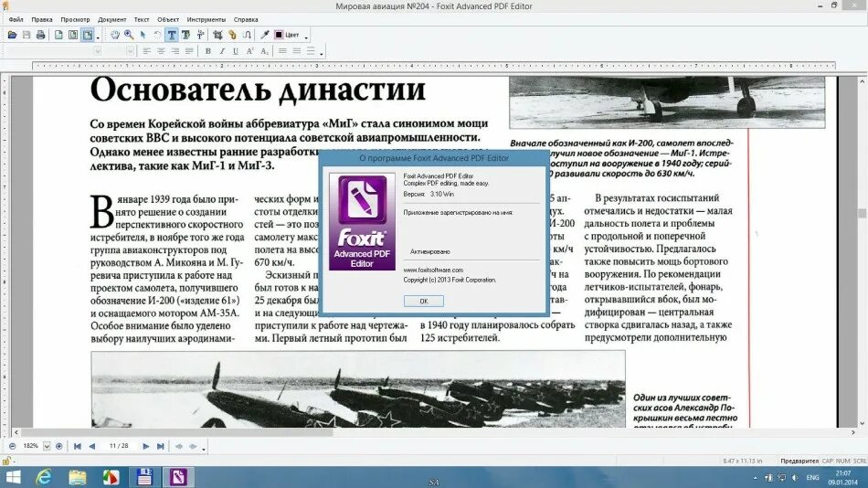
Task: Select the Hand pan tool
Action: pos(114,35)
